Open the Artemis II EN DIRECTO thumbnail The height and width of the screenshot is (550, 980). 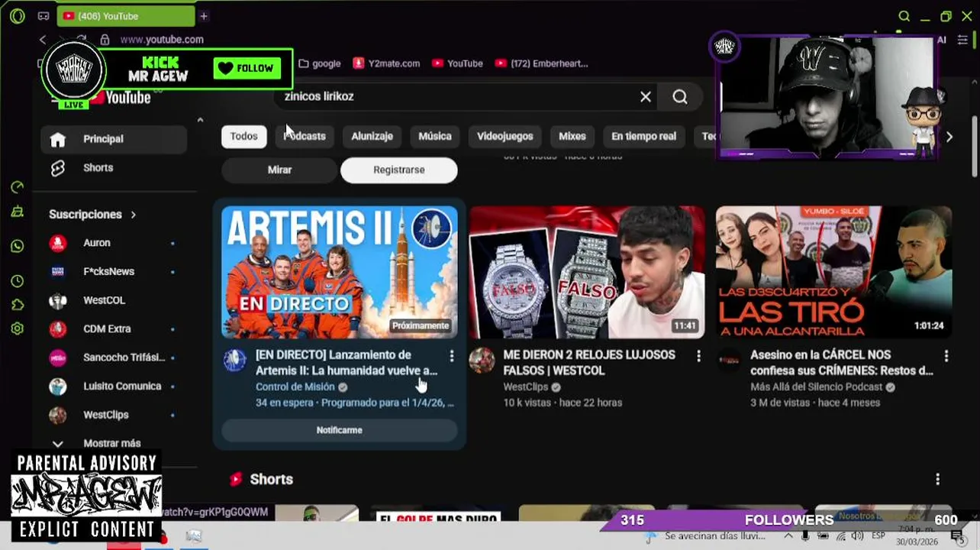pos(340,272)
